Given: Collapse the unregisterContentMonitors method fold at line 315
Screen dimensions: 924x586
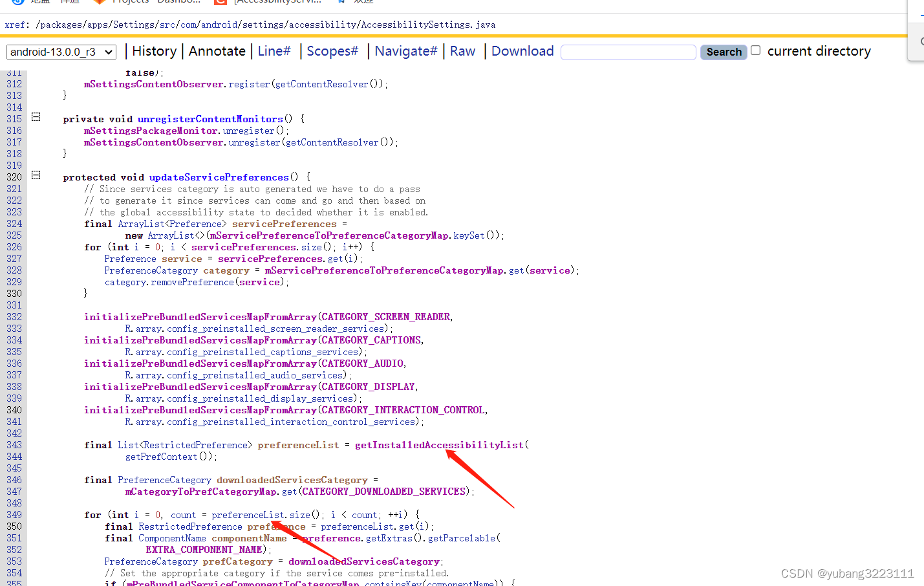Looking at the screenshot, I should click(x=36, y=116).
